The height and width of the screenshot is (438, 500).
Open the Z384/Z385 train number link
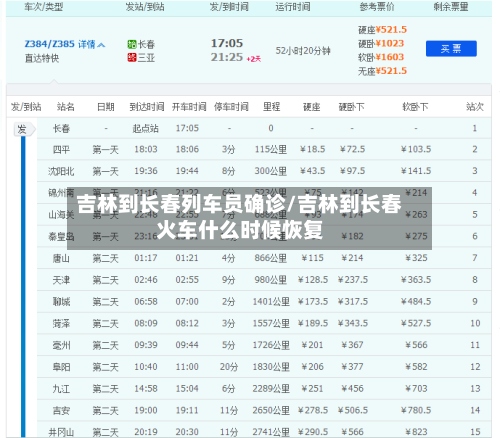(49, 44)
